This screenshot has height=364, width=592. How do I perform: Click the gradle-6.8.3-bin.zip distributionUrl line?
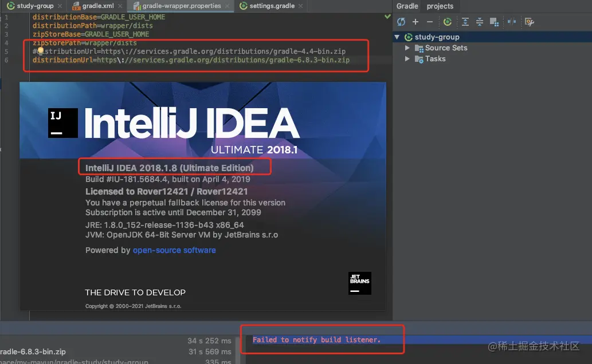pyautogui.click(x=191, y=60)
